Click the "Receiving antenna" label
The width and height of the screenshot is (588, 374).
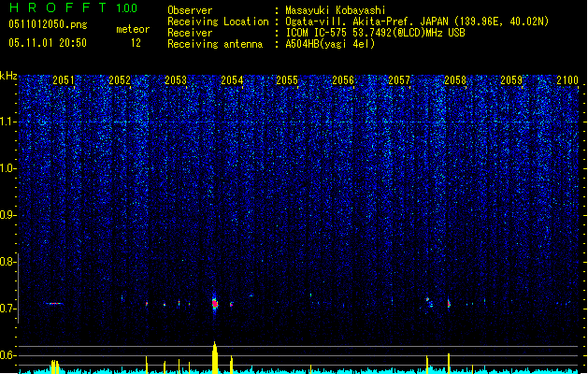pyautogui.click(x=215, y=44)
